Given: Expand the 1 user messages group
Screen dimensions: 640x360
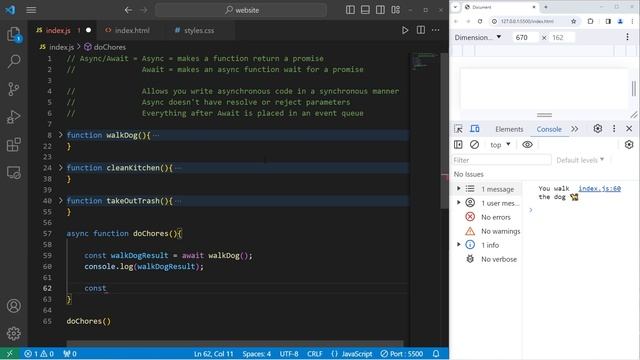Looking at the screenshot, I should pyautogui.click(x=458, y=203).
